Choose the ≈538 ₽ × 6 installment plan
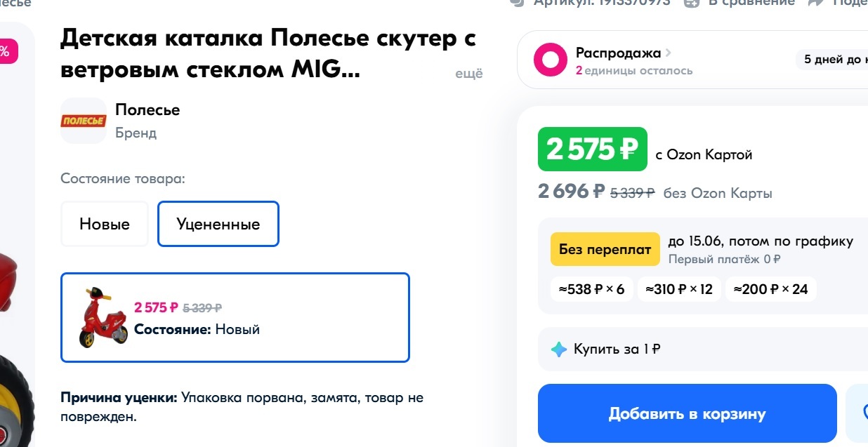Viewport: 868px width, 447px height. [x=591, y=289]
